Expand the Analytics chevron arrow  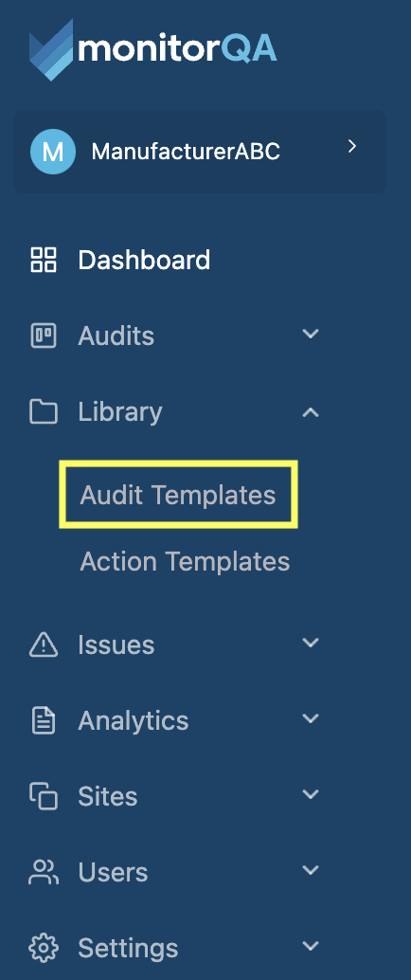coord(311,718)
